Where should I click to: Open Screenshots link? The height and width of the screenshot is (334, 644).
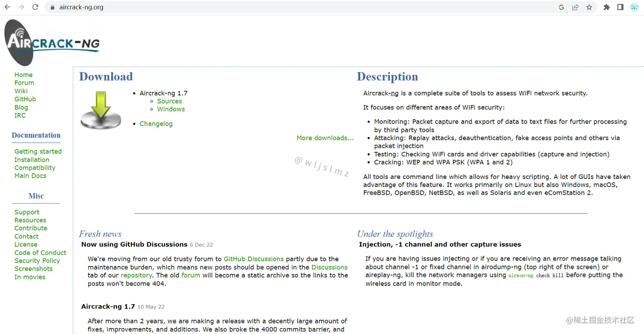point(34,269)
